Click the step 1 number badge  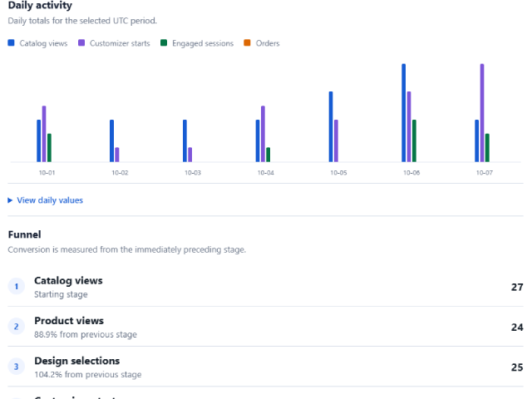(x=17, y=286)
